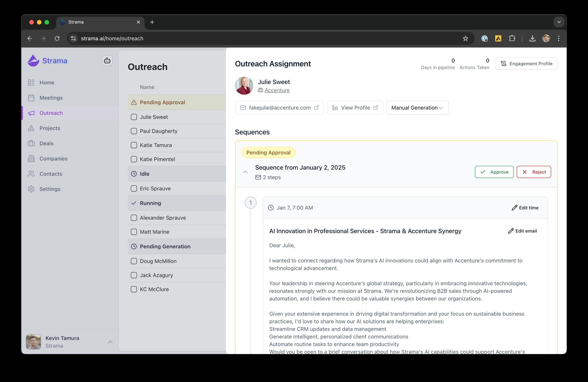Click Kevin Tamura's avatar in the sidebar footer

click(x=33, y=342)
